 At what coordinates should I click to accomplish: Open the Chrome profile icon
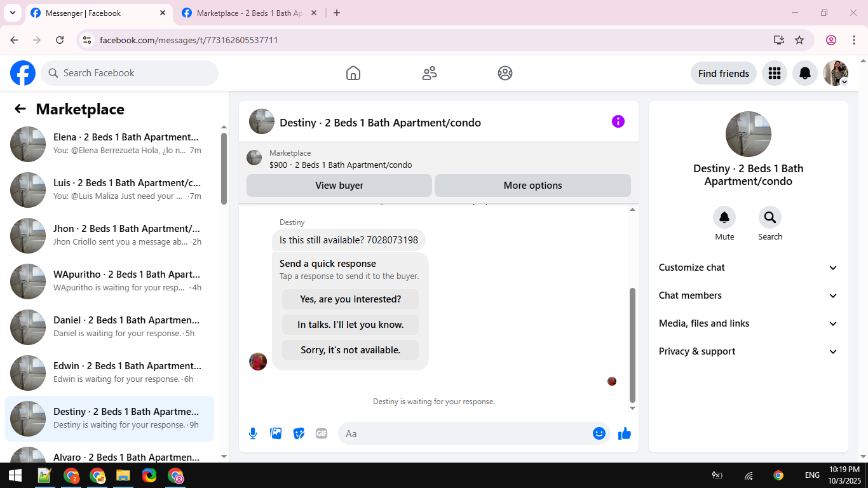(831, 40)
